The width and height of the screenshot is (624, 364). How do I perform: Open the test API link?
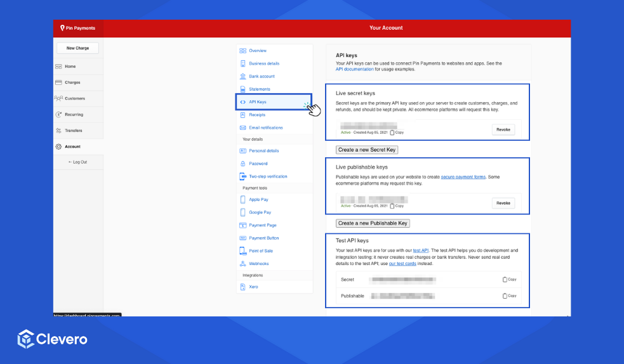click(421, 250)
